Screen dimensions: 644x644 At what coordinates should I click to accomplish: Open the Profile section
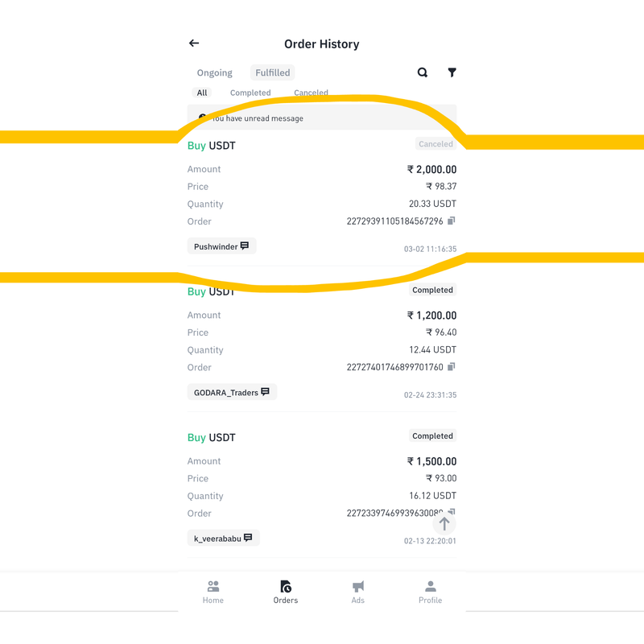click(x=430, y=592)
